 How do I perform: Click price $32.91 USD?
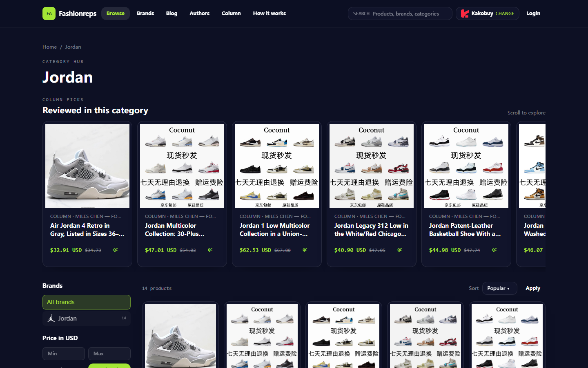(x=66, y=250)
